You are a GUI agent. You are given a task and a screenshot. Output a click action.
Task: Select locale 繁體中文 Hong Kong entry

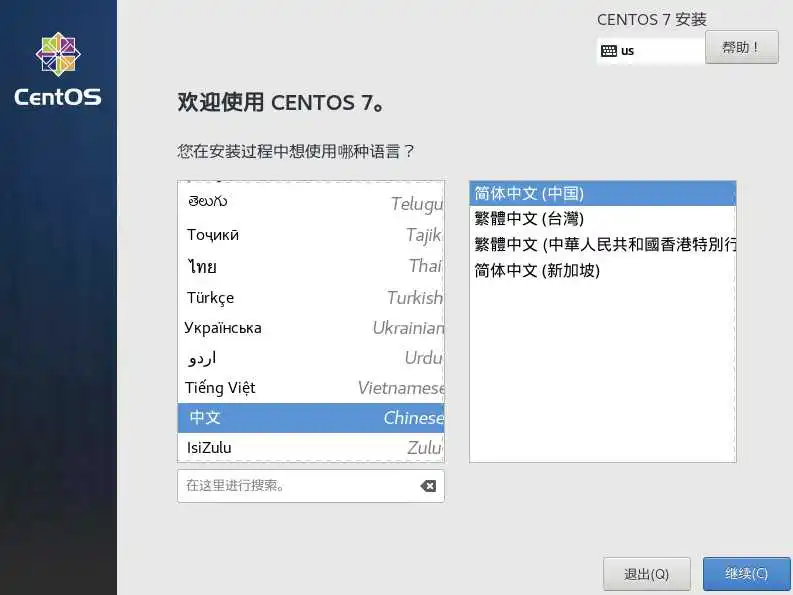tap(602, 244)
